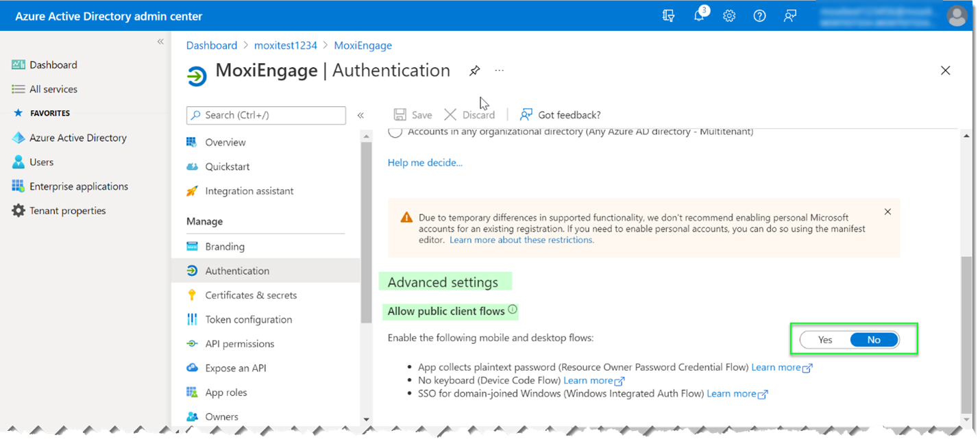980x446 pixels.
Task: Open the user account avatar
Action: [957, 16]
